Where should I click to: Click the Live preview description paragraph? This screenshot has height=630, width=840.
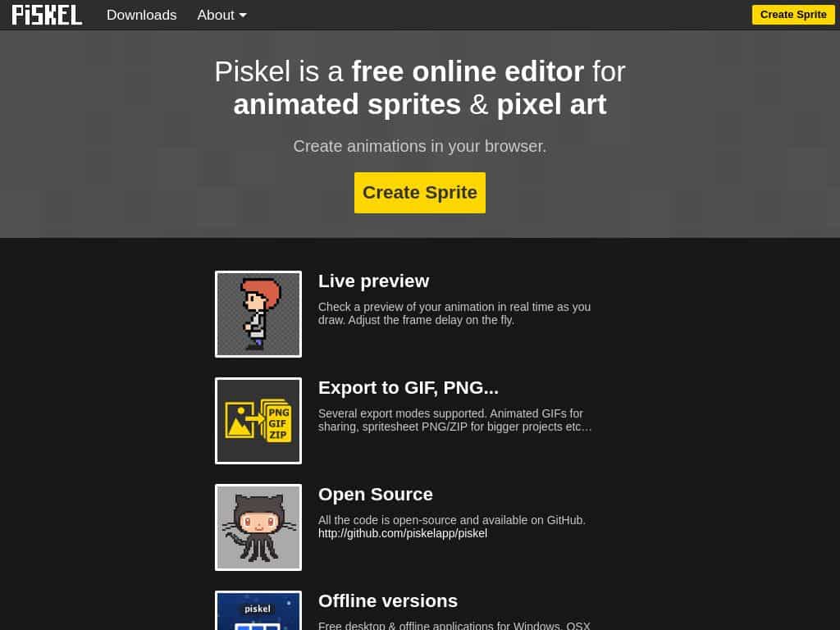(x=454, y=313)
